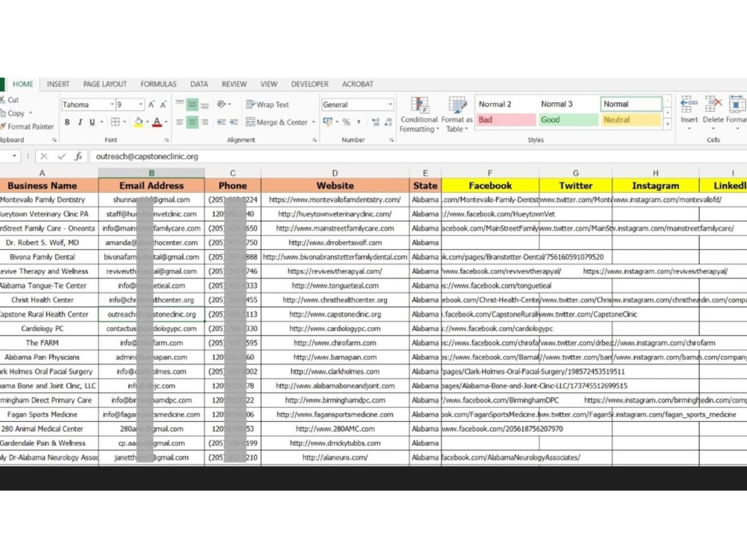The width and height of the screenshot is (747, 560).
Task: Toggle Bold formatting
Action: click(x=67, y=122)
